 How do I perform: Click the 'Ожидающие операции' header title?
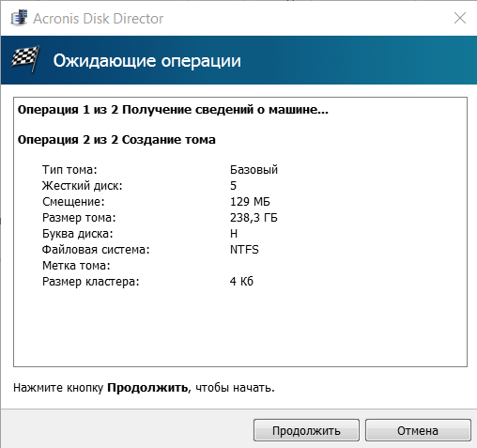coord(147,61)
